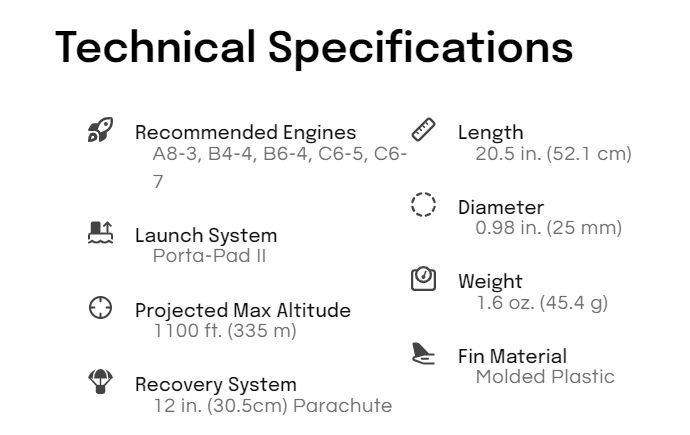
Task: Click the engine list starting with A8-3
Action: pos(279,167)
